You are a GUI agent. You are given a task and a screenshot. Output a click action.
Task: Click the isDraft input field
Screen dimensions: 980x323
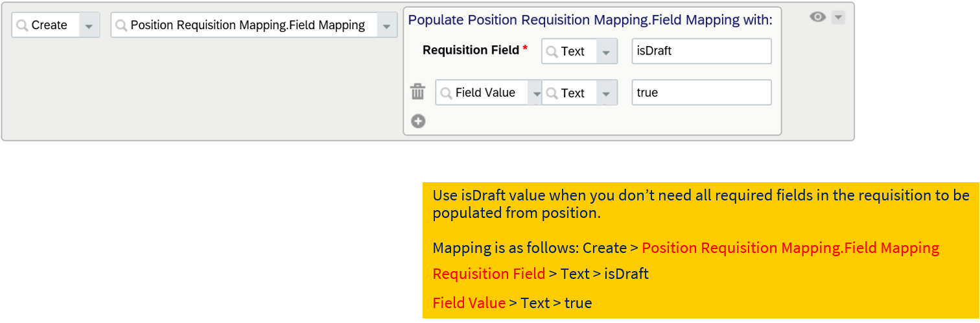701,51
